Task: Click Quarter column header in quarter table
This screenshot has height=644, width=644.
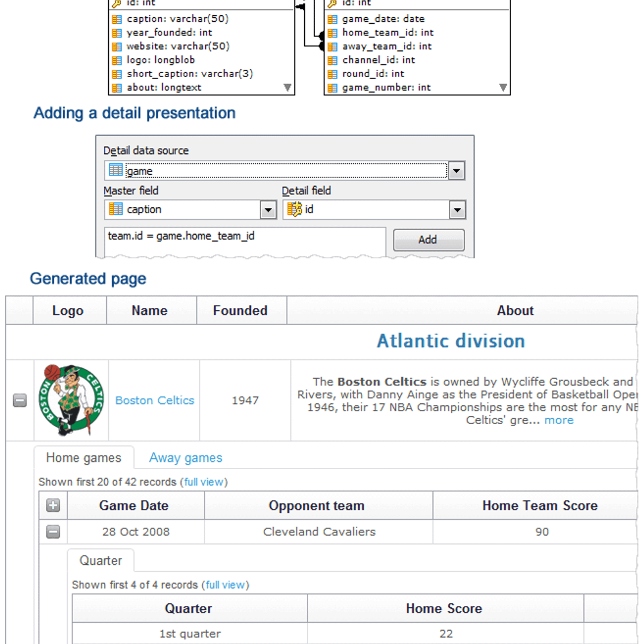Action: click(190, 608)
